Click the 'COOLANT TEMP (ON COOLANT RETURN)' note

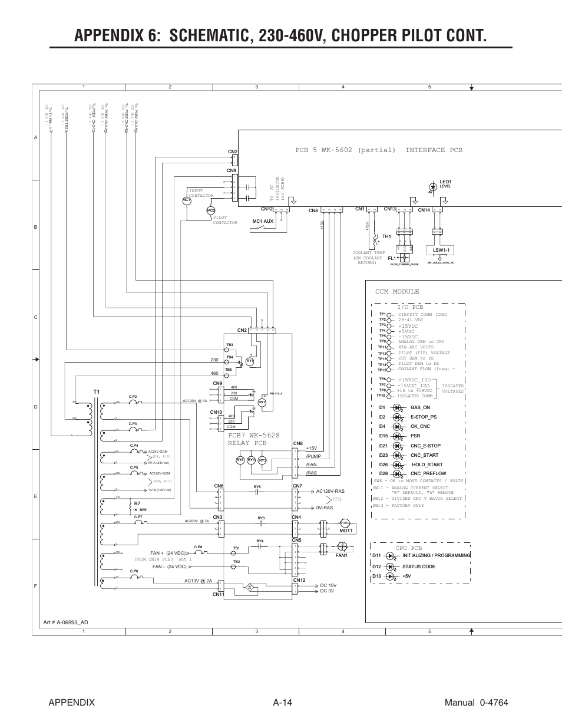click(369, 258)
